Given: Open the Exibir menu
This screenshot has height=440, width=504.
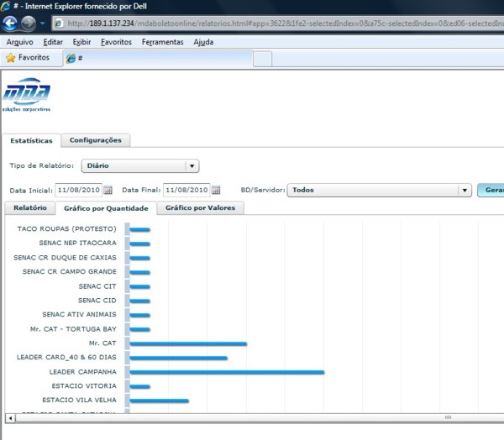Looking at the screenshot, I should [x=81, y=42].
